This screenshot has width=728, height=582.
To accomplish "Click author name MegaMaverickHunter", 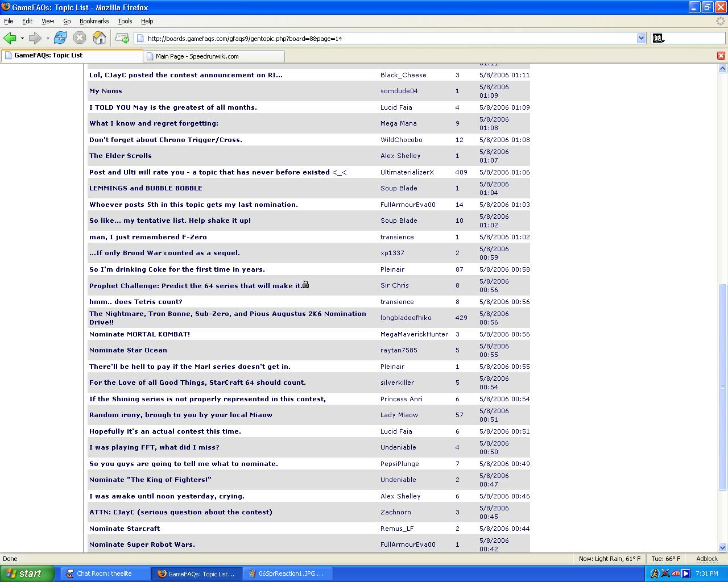I will (414, 334).
